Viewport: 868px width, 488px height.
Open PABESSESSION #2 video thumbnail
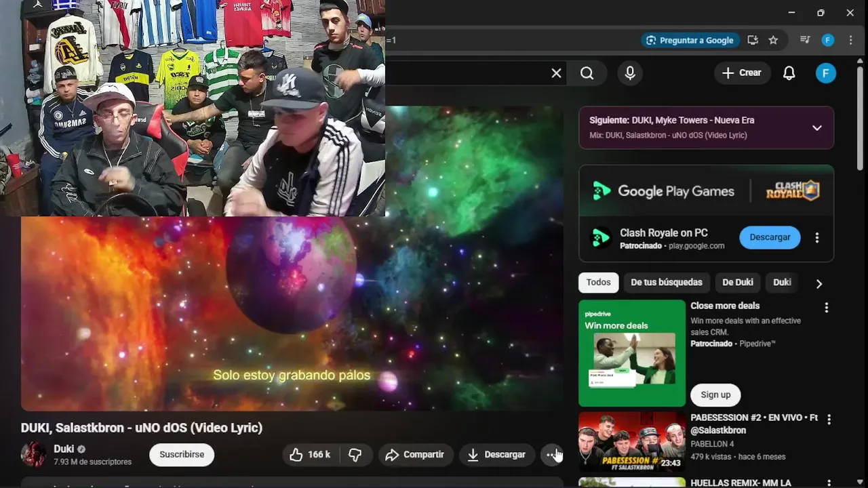(x=632, y=442)
